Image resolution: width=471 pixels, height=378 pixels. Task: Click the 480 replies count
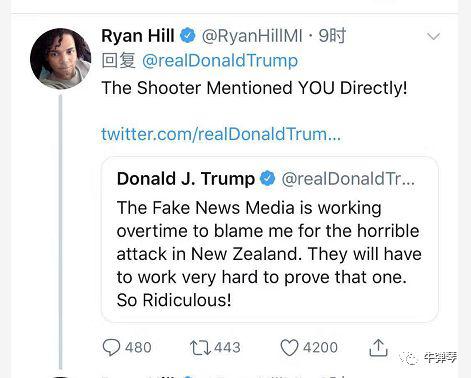click(138, 348)
